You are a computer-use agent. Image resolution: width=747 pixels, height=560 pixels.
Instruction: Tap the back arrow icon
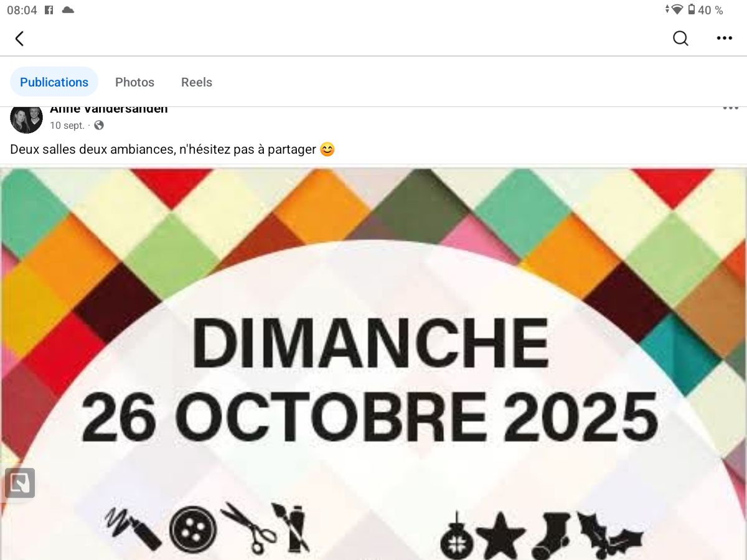[x=19, y=39]
